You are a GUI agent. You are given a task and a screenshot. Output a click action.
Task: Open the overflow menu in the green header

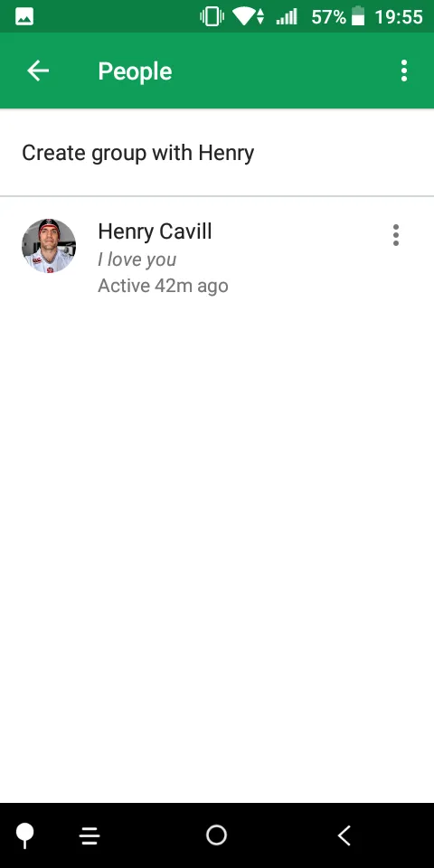click(x=404, y=71)
